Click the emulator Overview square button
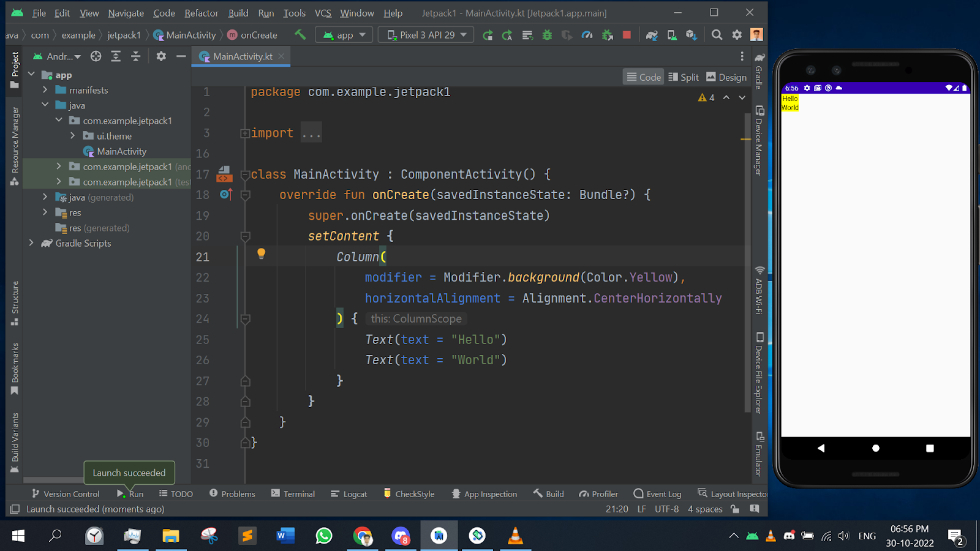The image size is (980, 551). click(x=930, y=448)
